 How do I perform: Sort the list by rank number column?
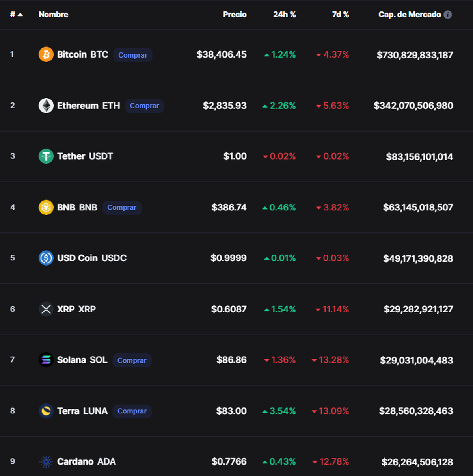(x=16, y=15)
